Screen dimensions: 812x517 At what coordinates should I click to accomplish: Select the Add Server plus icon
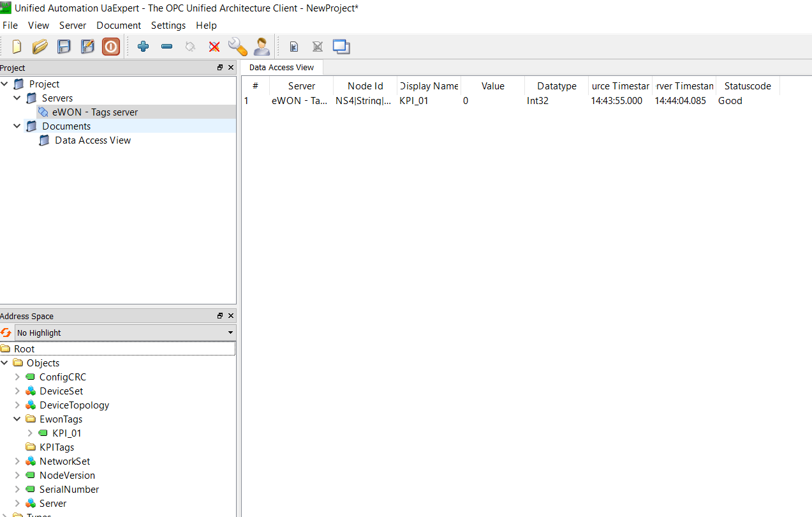point(143,46)
